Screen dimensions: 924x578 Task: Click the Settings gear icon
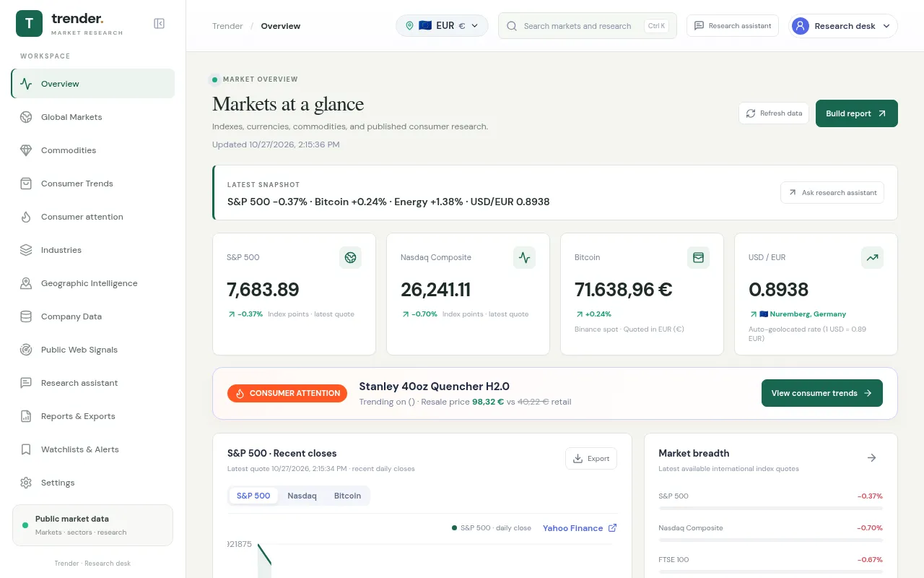coord(26,483)
